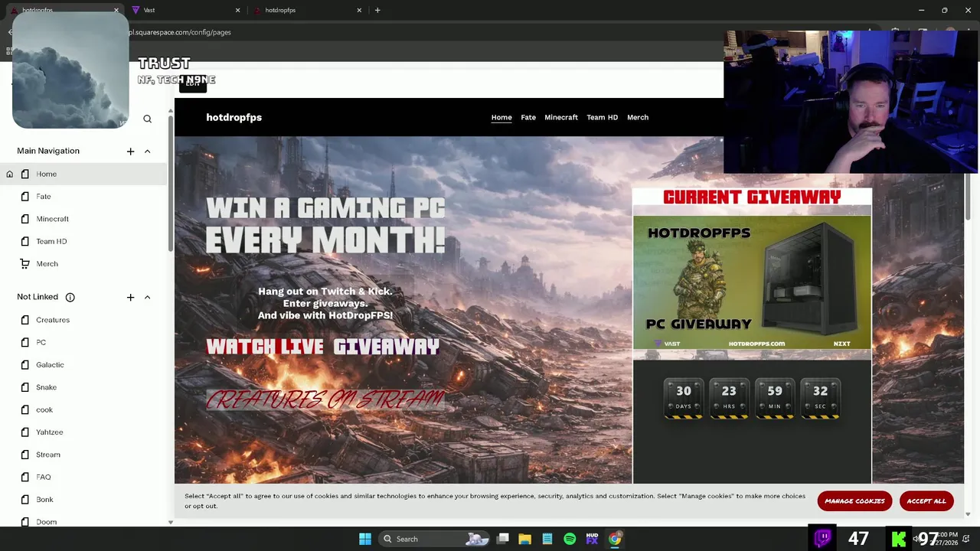Click the page icon beside Galactic
The width and height of the screenshot is (980, 551).
tap(24, 365)
